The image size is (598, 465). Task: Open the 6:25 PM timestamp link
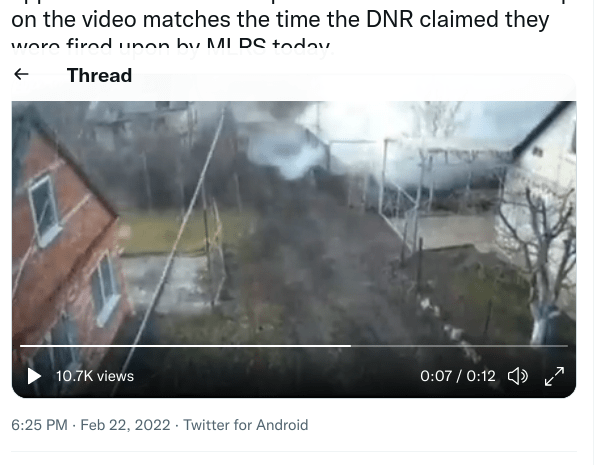pyautogui.click(x=39, y=425)
